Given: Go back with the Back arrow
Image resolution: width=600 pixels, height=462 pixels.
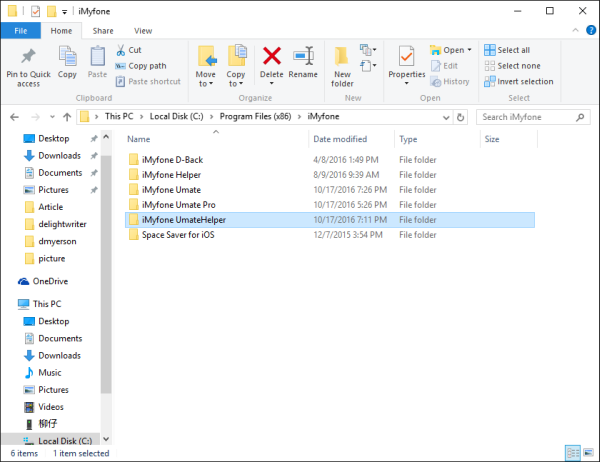Looking at the screenshot, I should click(15, 117).
